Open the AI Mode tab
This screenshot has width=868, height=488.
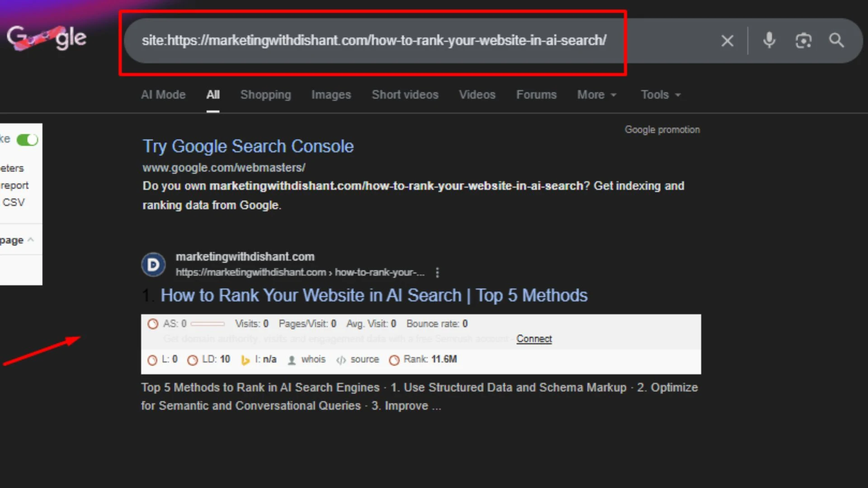click(x=163, y=95)
